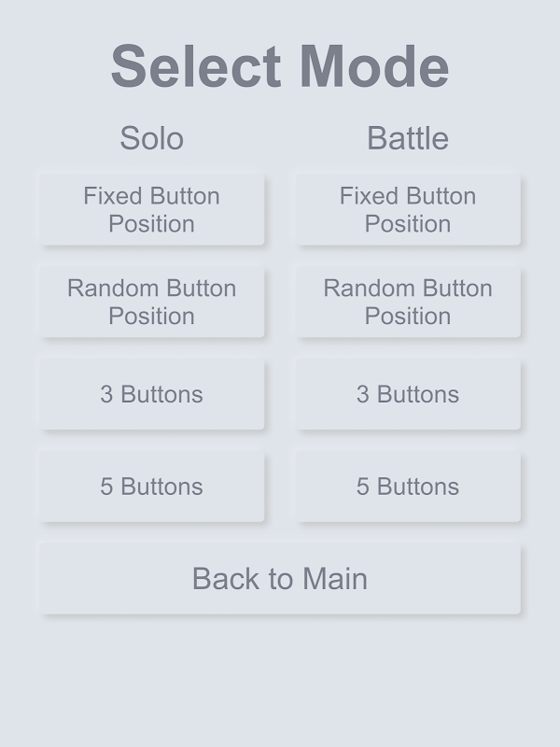Image resolution: width=560 pixels, height=747 pixels.
Task: Start Battle mode with 3 Buttons
Action: pos(408,394)
